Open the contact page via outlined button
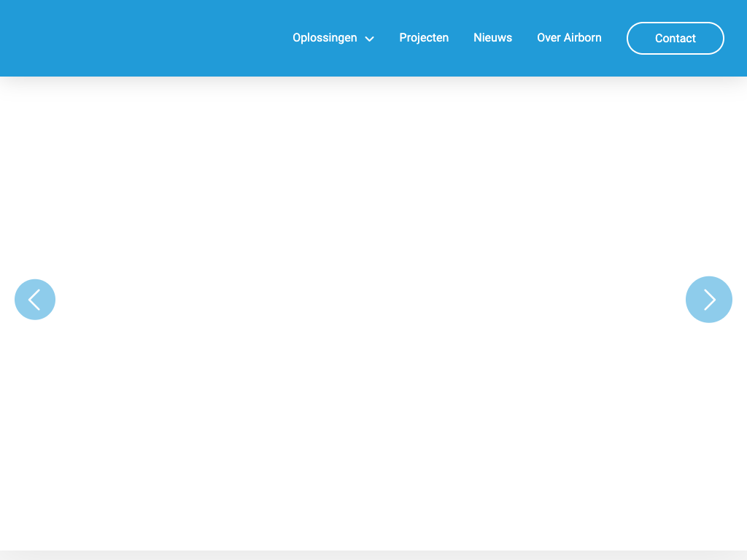This screenshot has height=560, width=747. click(675, 39)
